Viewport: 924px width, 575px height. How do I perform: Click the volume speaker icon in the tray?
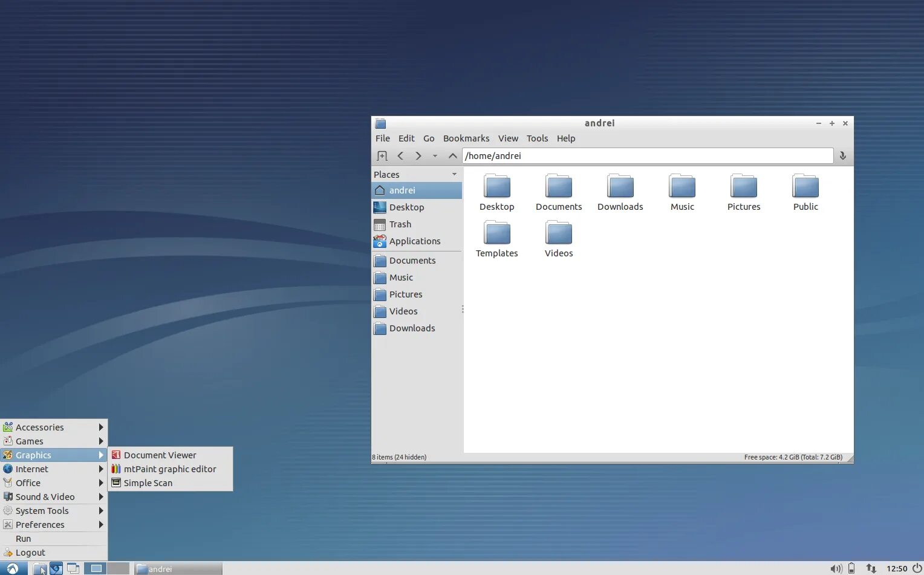tap(836, 568)
